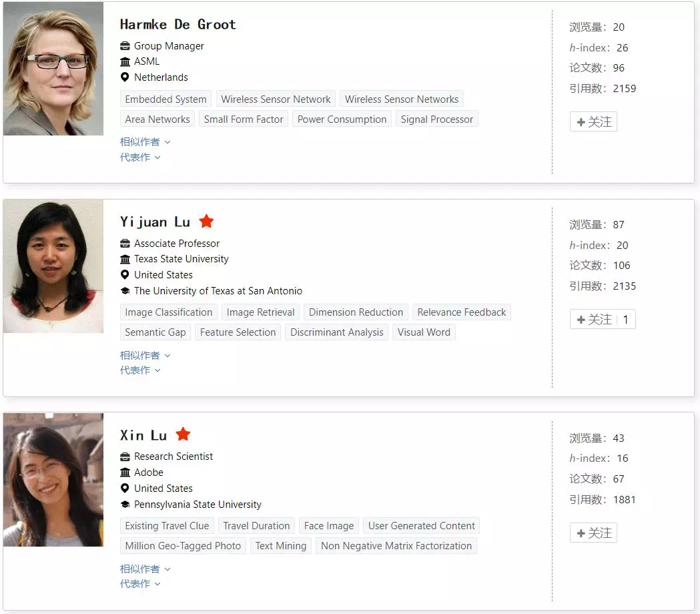Open Yijuan Lu's profile photo
The height and width of the screenshot is (614, 700).
[x=53, y=266]
